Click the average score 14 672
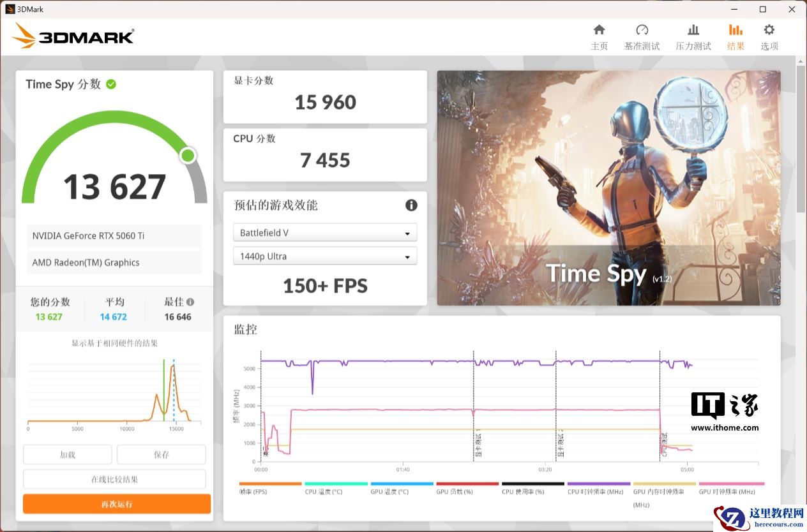This screenshot has height=532, width=807. click(114, 316)
